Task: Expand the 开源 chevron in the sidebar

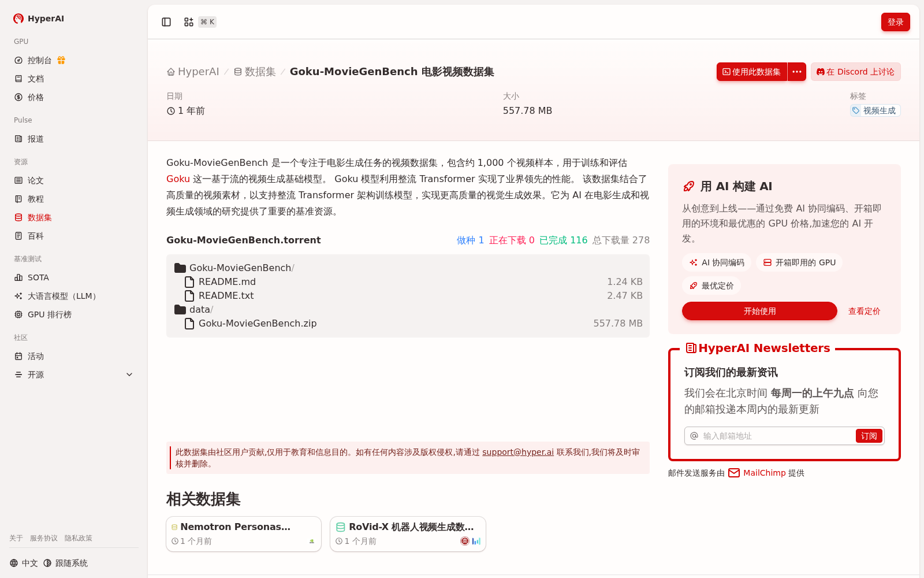Action: pyautogui.click(x=129, y=375)
